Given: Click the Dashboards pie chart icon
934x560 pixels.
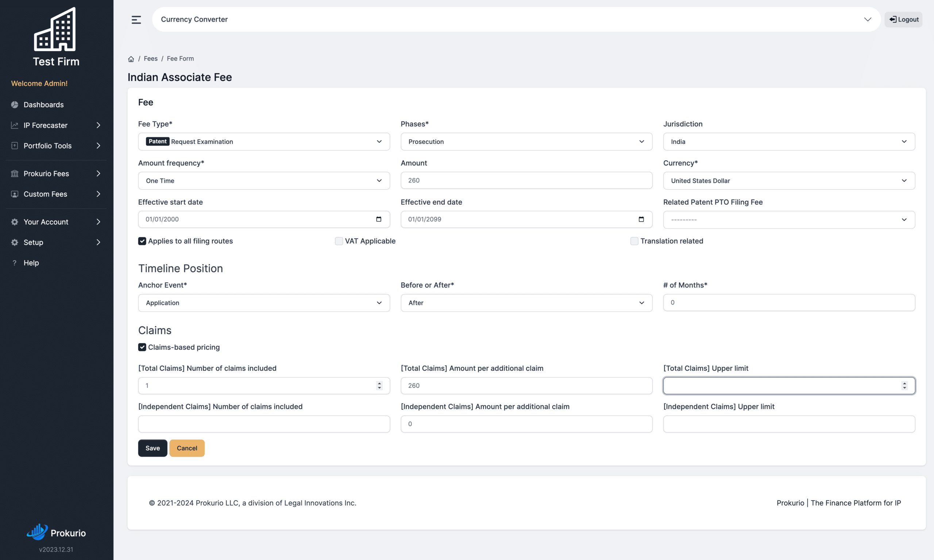Looking at the screenshot, I should click(15, 105).
